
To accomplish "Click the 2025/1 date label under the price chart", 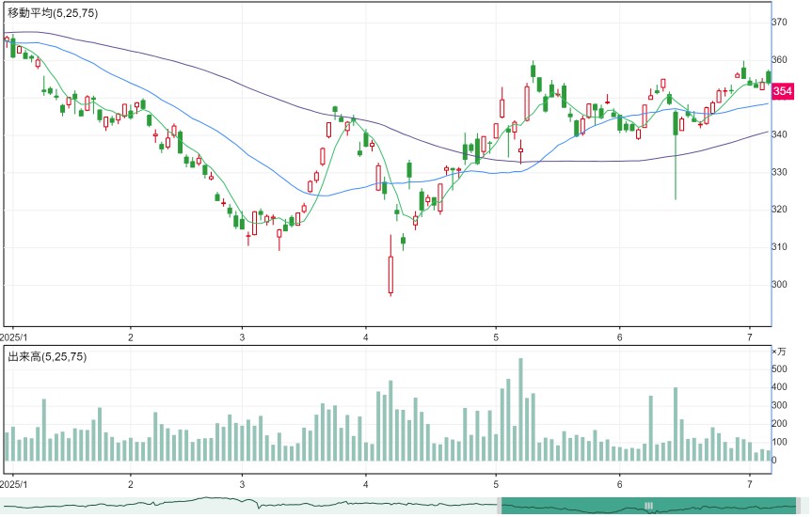I will tap(13, 337).
